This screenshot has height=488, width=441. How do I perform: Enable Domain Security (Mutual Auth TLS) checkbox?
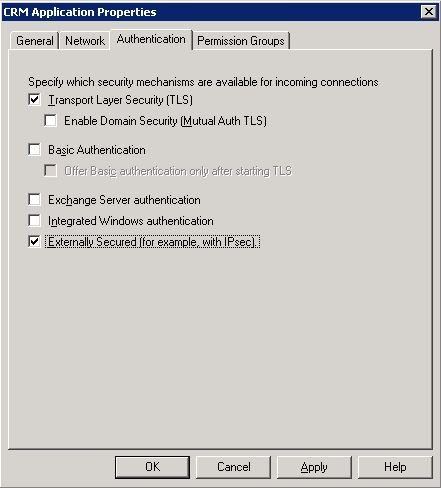pos(50,120)
